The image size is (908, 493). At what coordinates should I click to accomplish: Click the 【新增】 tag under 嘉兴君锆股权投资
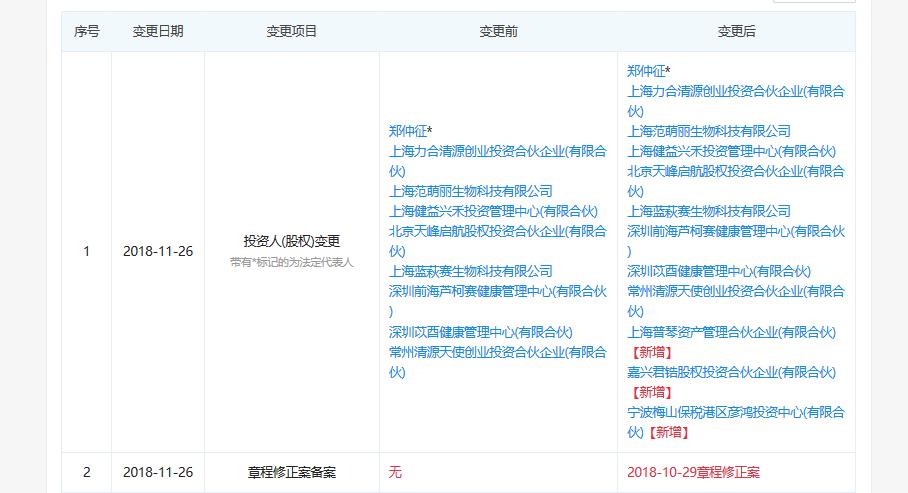(x=652, y=392)
